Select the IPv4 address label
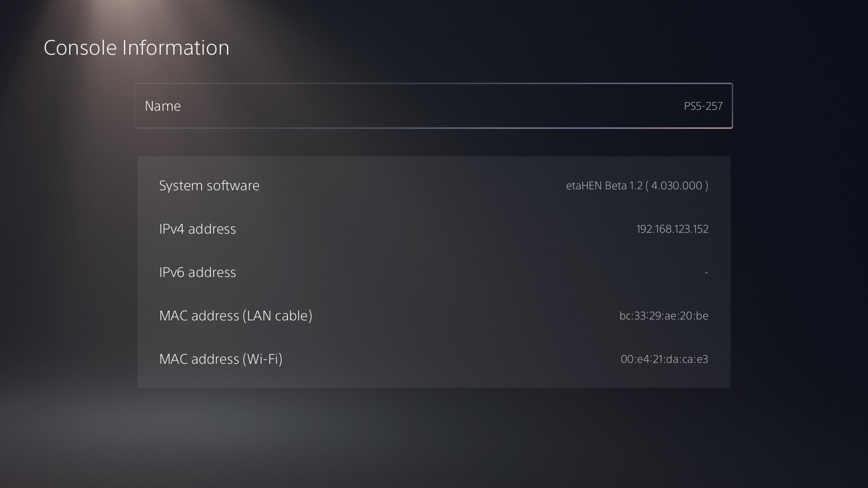 pos(197,229)
